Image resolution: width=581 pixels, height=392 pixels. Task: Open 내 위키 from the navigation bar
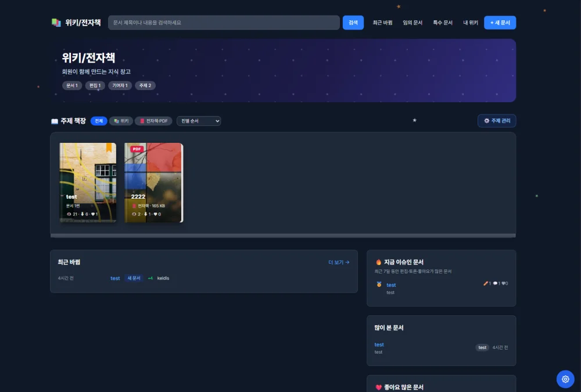[471, 23]
